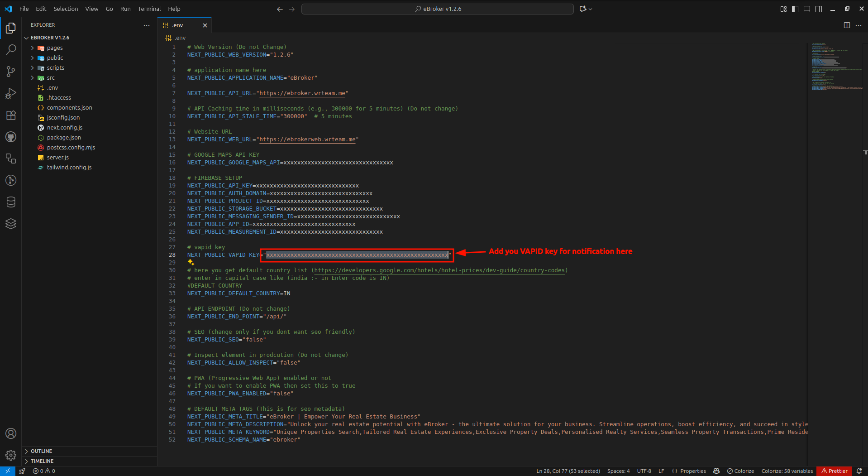Click the Prettier status bar button
Image resolution: width=868 pixels, height=476 pixels.
(x=834, y=471)
